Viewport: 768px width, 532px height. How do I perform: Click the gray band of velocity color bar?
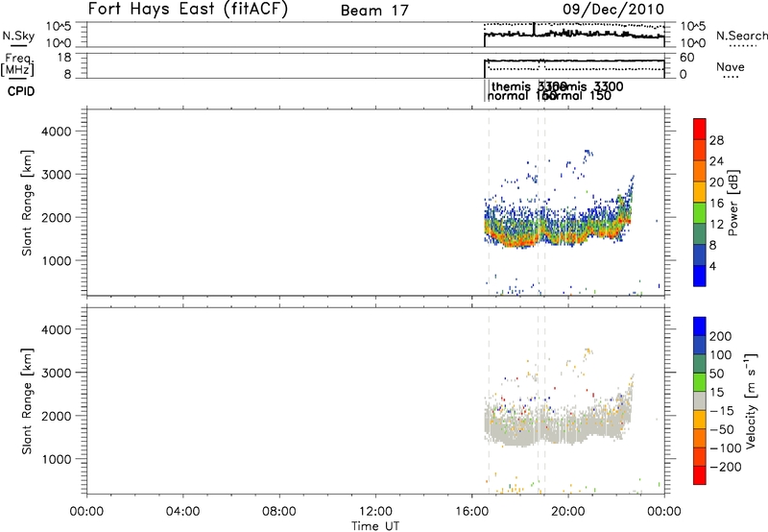pyautogui.click(x=700, y=400)
